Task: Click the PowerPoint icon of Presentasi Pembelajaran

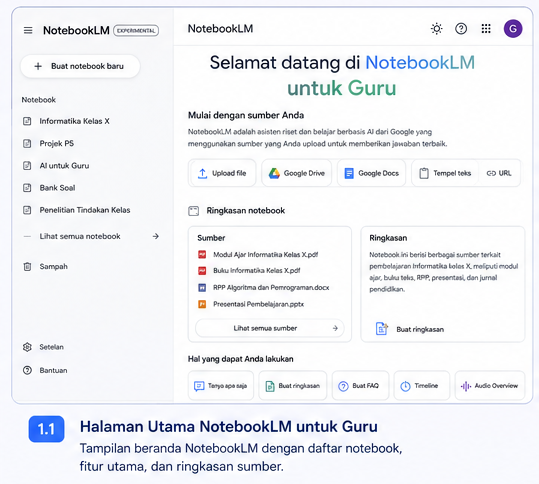Action: [202, 304]
